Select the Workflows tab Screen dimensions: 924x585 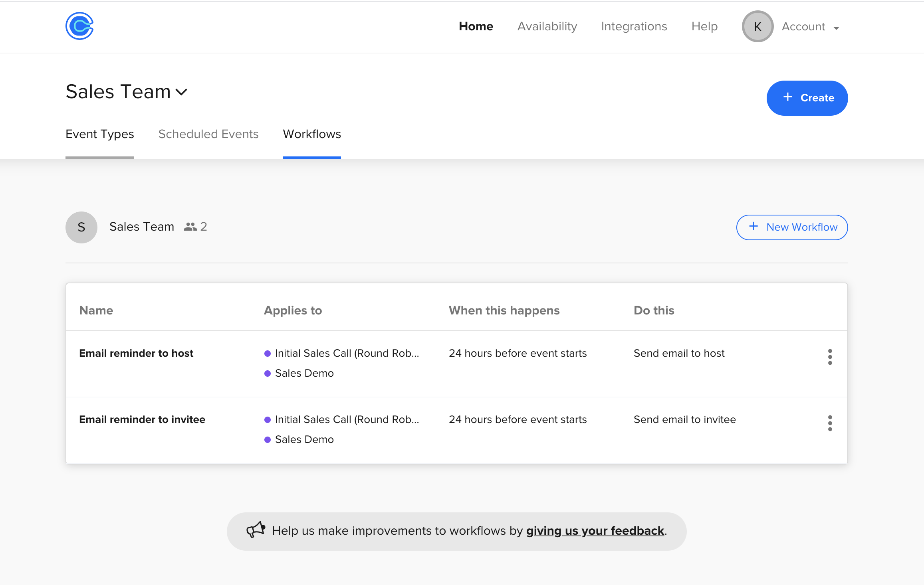(x=311, y=134)
